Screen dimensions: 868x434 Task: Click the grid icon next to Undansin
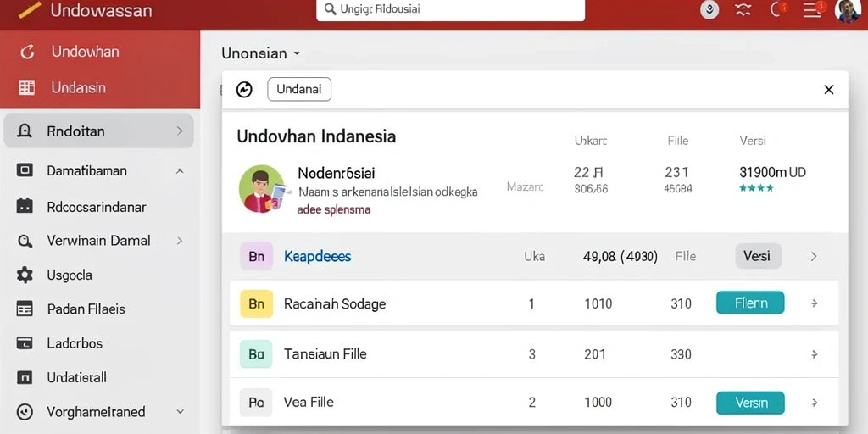pyautogui.click(x=26, y=87)
